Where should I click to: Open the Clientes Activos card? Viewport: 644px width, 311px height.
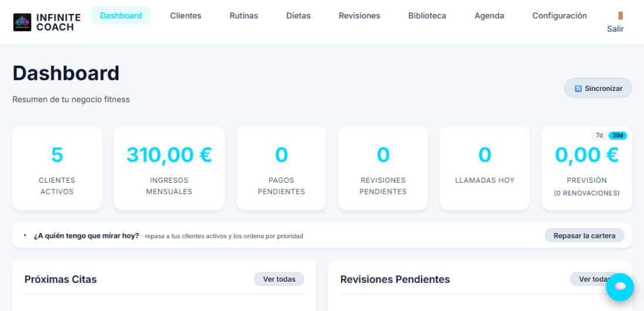tap(57, 169)
